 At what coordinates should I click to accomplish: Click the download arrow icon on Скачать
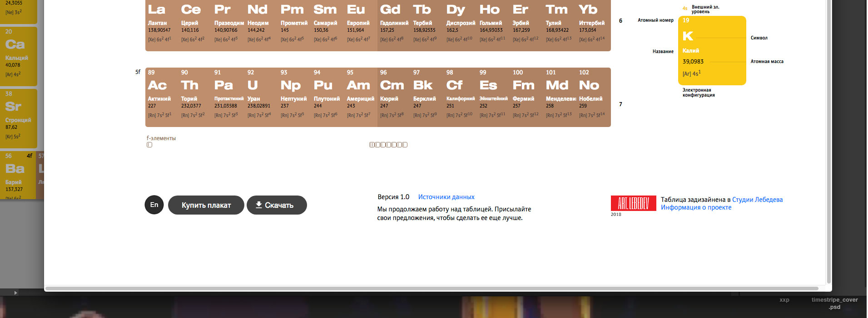[258, 205]
